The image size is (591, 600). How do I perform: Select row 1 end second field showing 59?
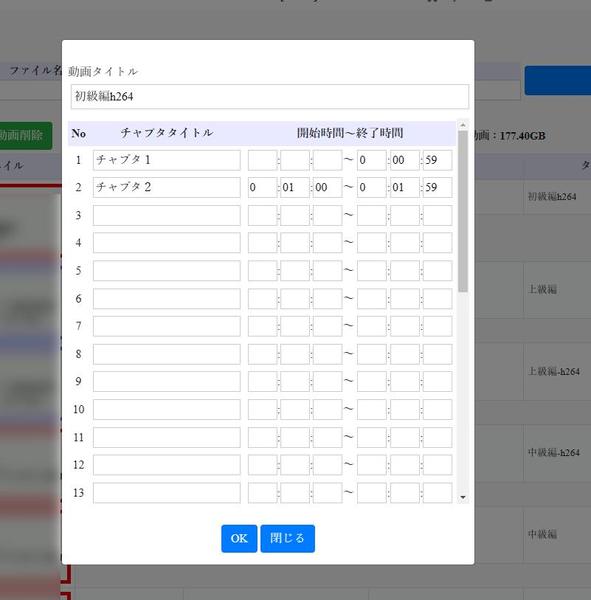point(438,160)
